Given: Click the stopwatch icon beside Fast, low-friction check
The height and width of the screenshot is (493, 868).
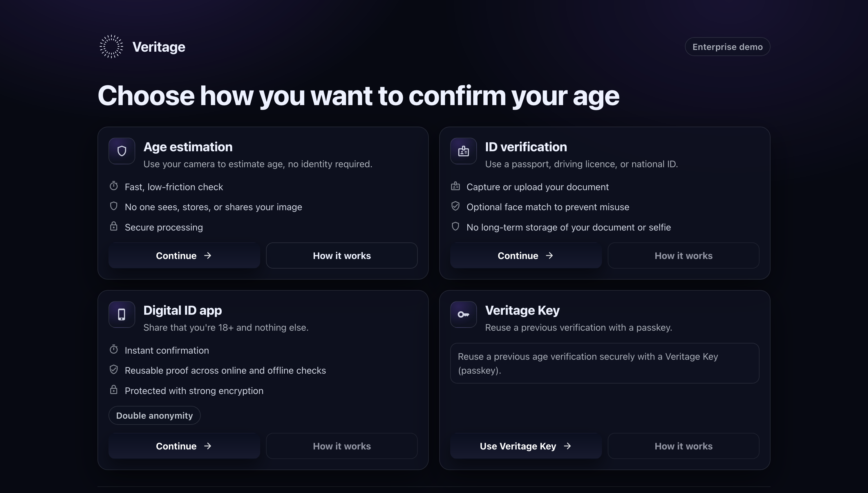Looking at the screenshot, I should pyautogui.click(x=114, y=186).
